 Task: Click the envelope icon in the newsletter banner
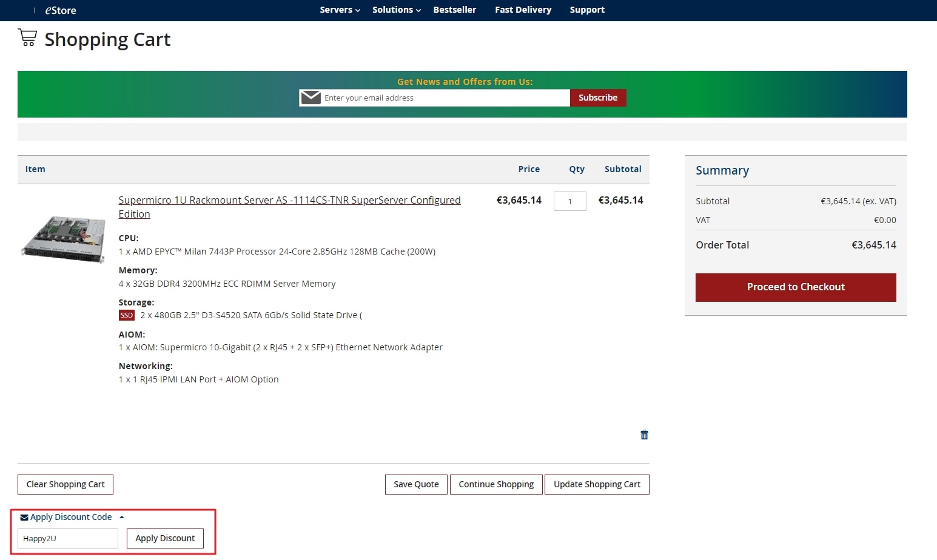[311, 97]
